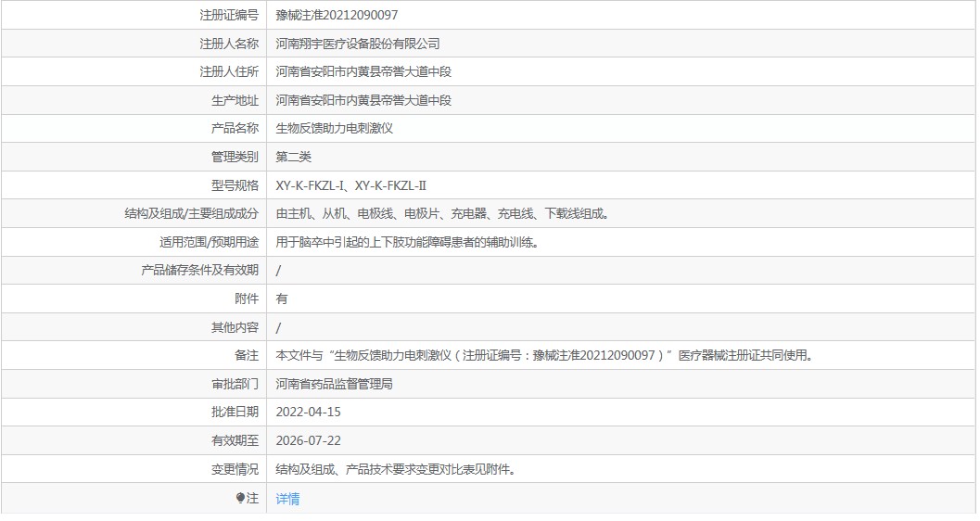Screen dimensions: 980x521
Task: Click the 注册人住所 label
Action: [229, 71]
